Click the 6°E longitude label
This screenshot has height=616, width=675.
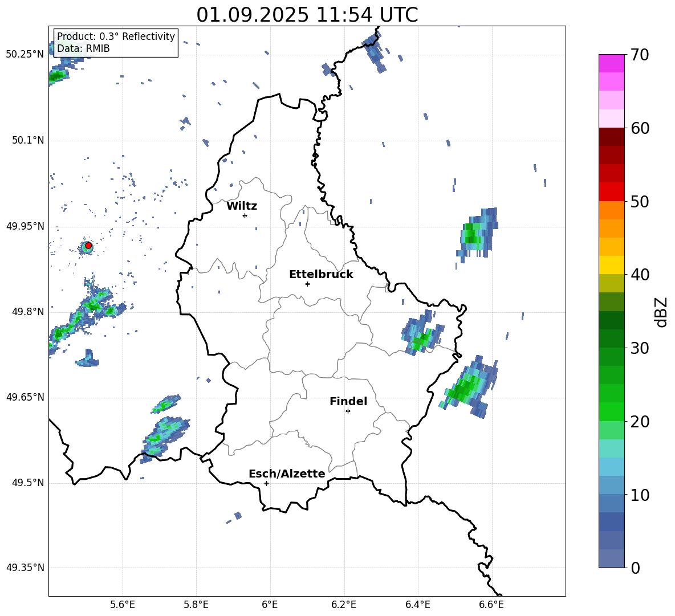270,605
